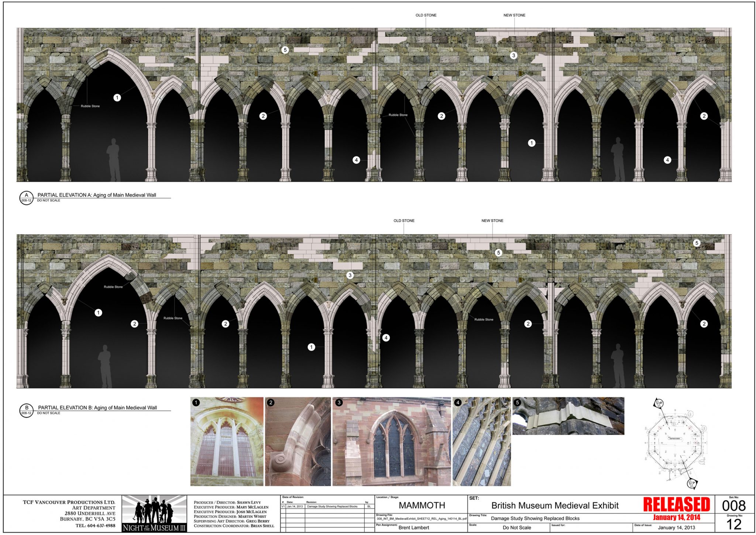
Task: Click NEW STONE label above Elevation B
Action: [492, 221]
